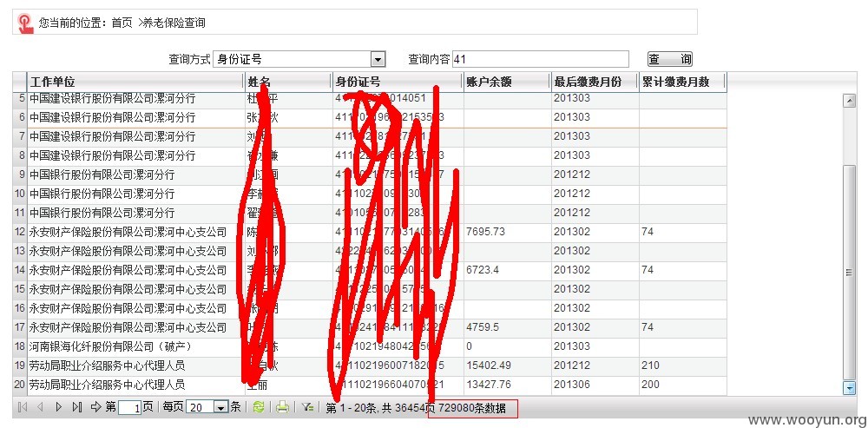This screenshot has height=428, width=868.
Task: Click the 查询内容 input field containing 41
Action: [541, 59]
